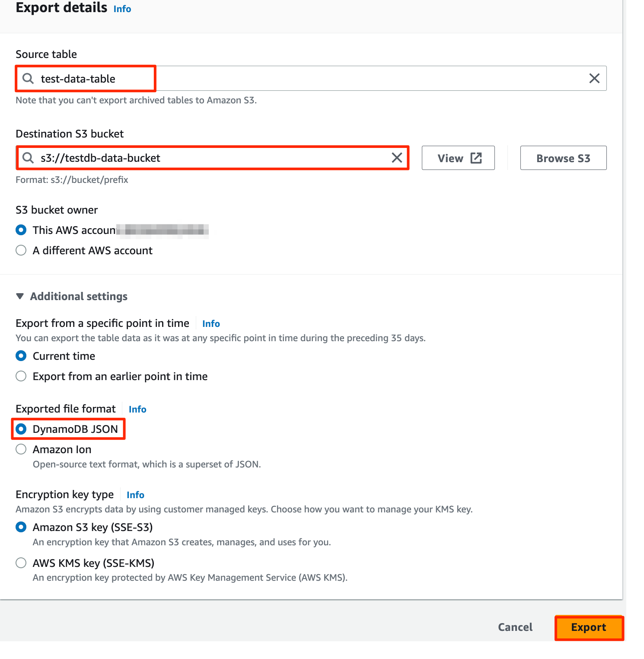Select Amazon S3 key (SSE-S3) encryption
The image size is (644, 659).
(21, 527)
